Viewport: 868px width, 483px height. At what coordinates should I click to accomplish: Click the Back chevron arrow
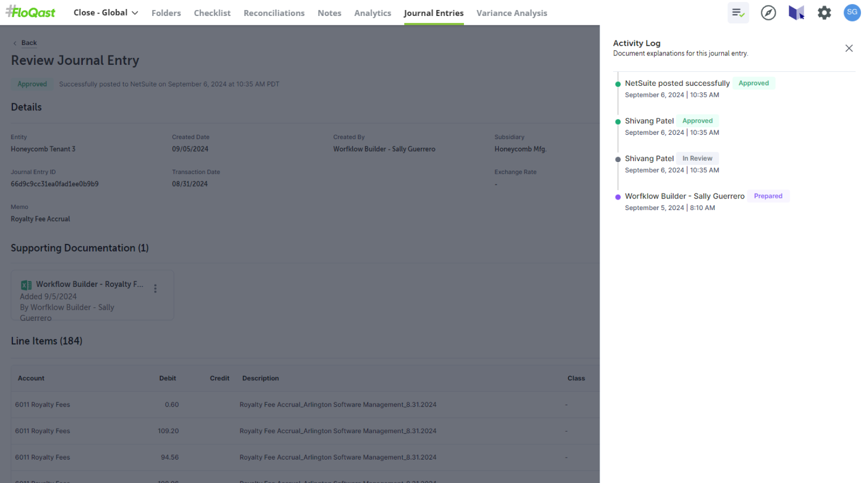[15, 43]
